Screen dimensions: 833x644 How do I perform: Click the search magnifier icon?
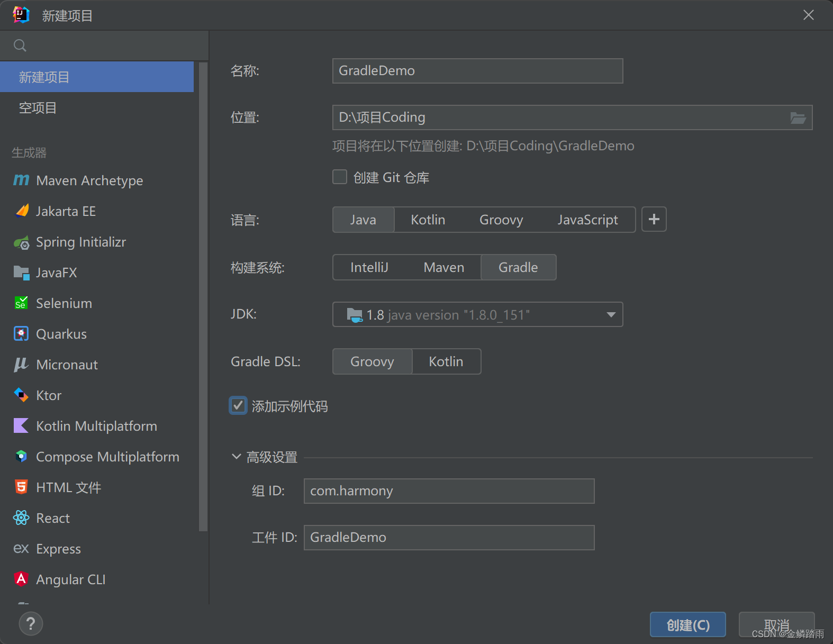coord(20,46)
